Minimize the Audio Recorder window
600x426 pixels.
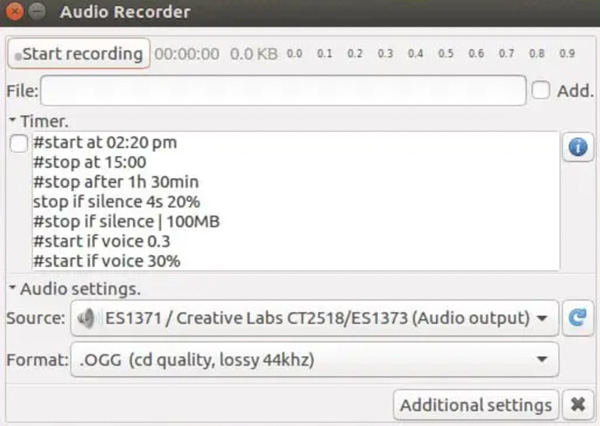(38, 12)
